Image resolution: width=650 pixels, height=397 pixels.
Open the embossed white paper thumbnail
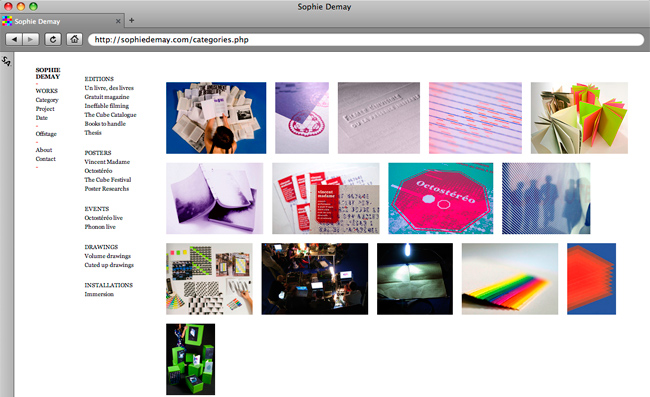coord(378,118)
